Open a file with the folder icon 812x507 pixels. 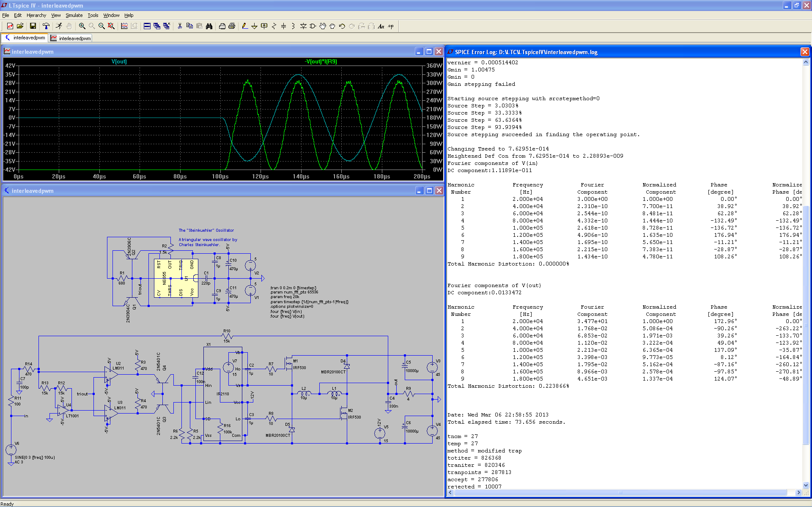20,26
